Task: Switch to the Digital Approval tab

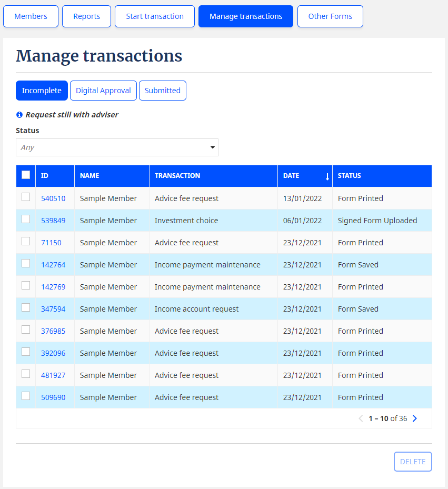Action: [103, 90]
